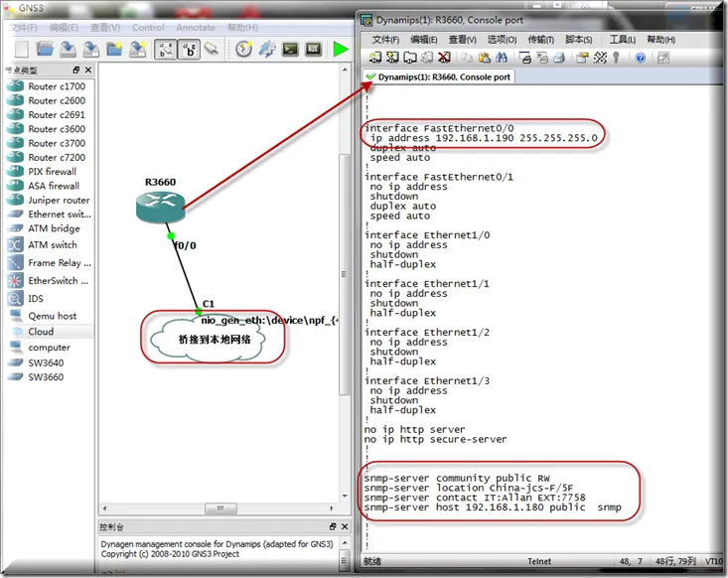This screenshot has width=728, height=578.
Task: Click the blue Help question mark icon
Action: tap(641, 58)
